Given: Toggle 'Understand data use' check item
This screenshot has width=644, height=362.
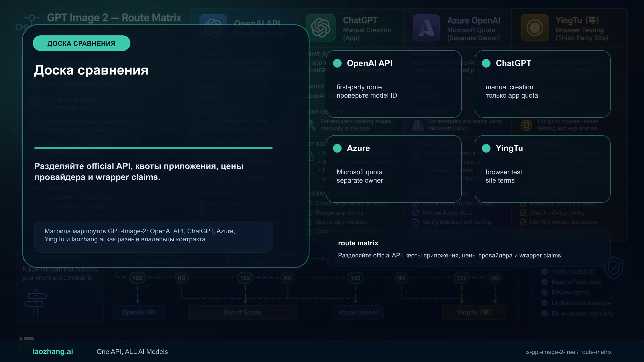Looking at the screenshot, I should 544,303.
